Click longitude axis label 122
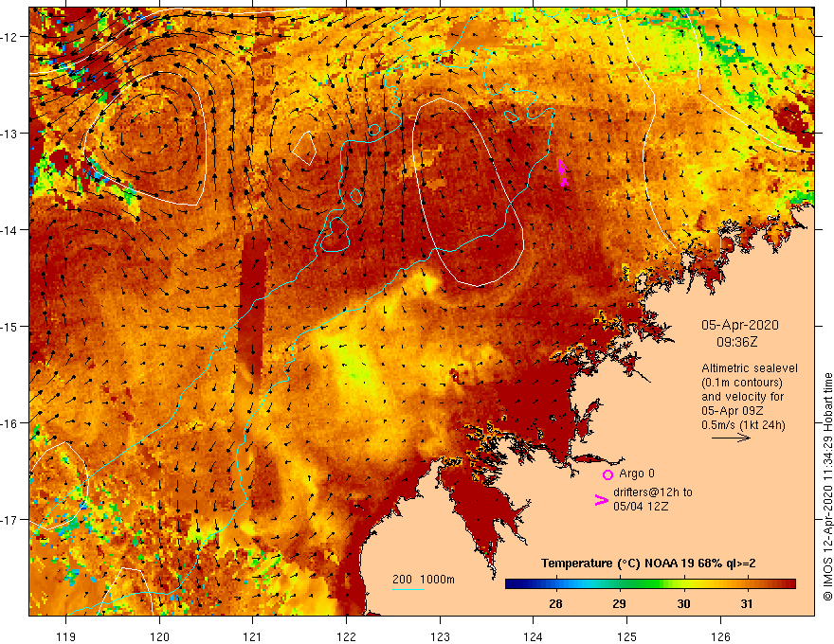834x644 pixels. [346, 636]
